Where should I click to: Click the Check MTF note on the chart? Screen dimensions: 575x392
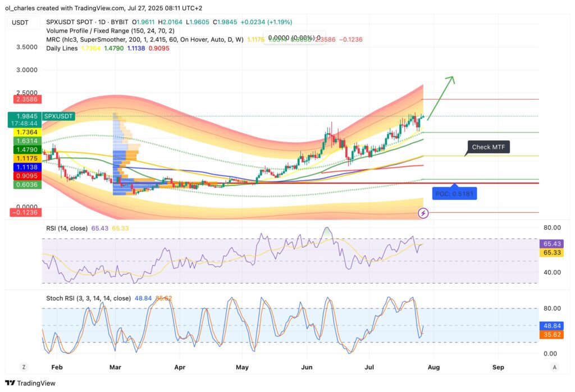click(x=489, y=147)
